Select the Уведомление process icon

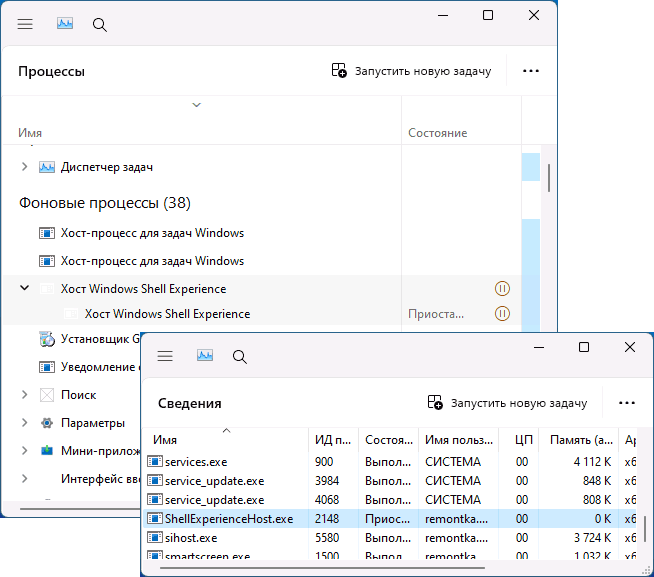tap(47, 367)
